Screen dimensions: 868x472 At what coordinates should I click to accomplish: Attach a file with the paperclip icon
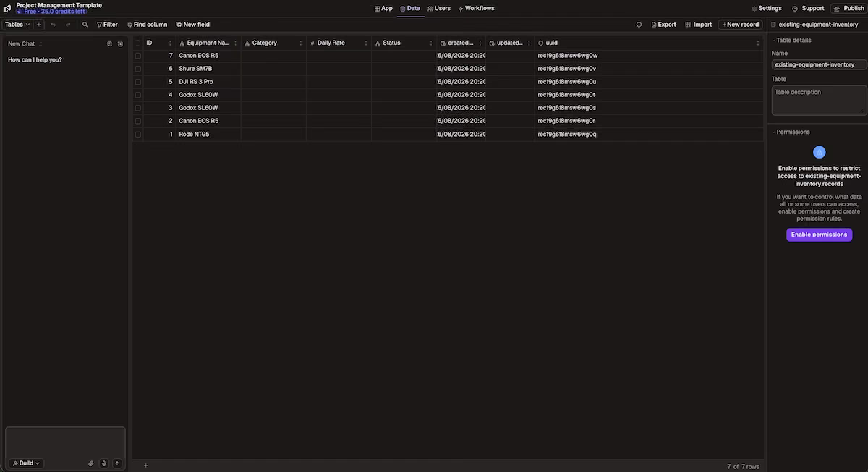tap(91, 463)
